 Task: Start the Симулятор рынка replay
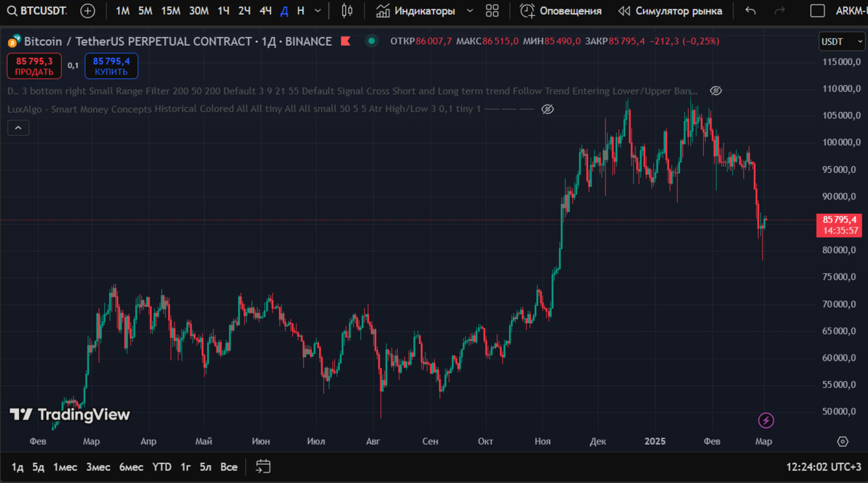pyautogui.click(x=670, y=11)
